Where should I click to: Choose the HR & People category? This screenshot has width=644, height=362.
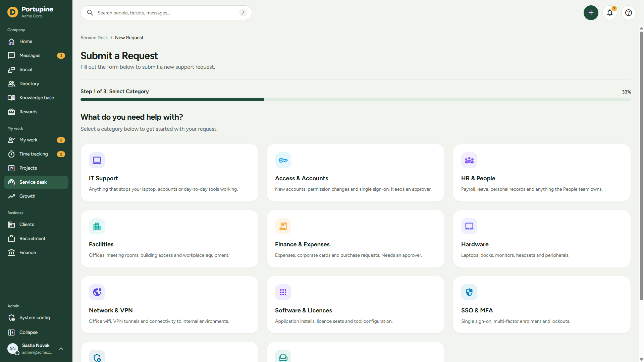[x=542, y=173]
